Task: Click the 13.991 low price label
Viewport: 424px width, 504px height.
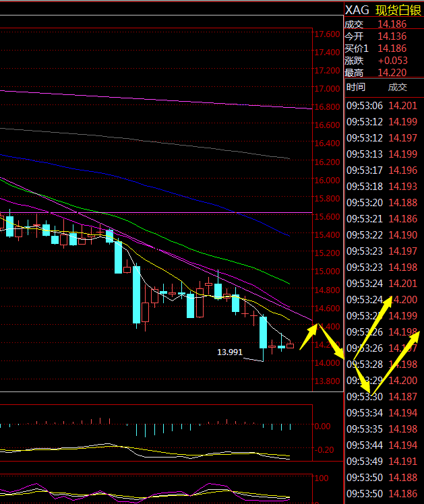Action: [x=229, y=352]
